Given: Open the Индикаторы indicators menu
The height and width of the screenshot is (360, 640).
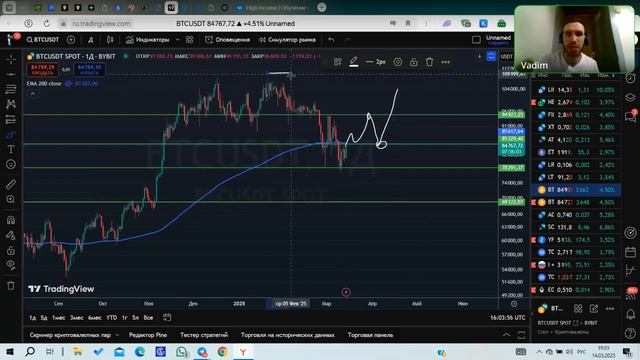Looking at the screenshot, I should [x=148, y=40].
